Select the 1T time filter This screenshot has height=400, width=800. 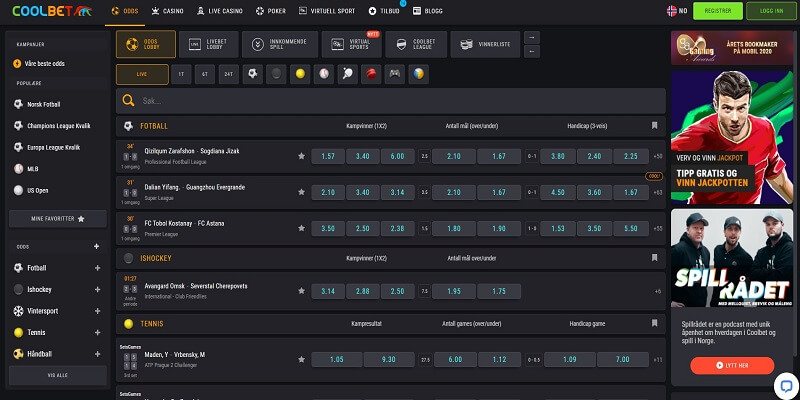point(181,74)
